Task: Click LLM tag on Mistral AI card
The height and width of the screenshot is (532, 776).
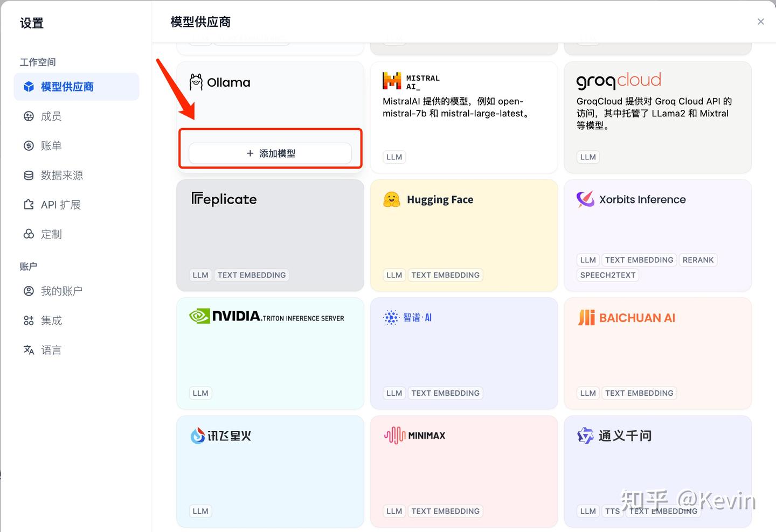Action: [x=394, y=157]
